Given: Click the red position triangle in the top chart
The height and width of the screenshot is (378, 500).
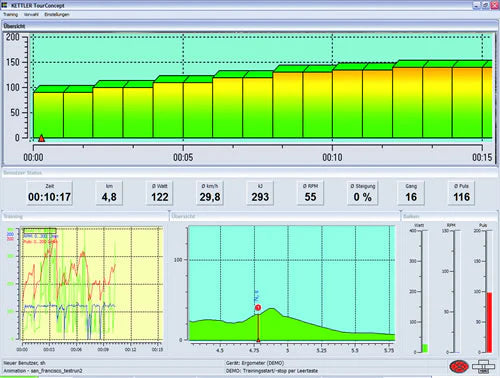Looking at the screenshot, I should click(x=41, y=138).
